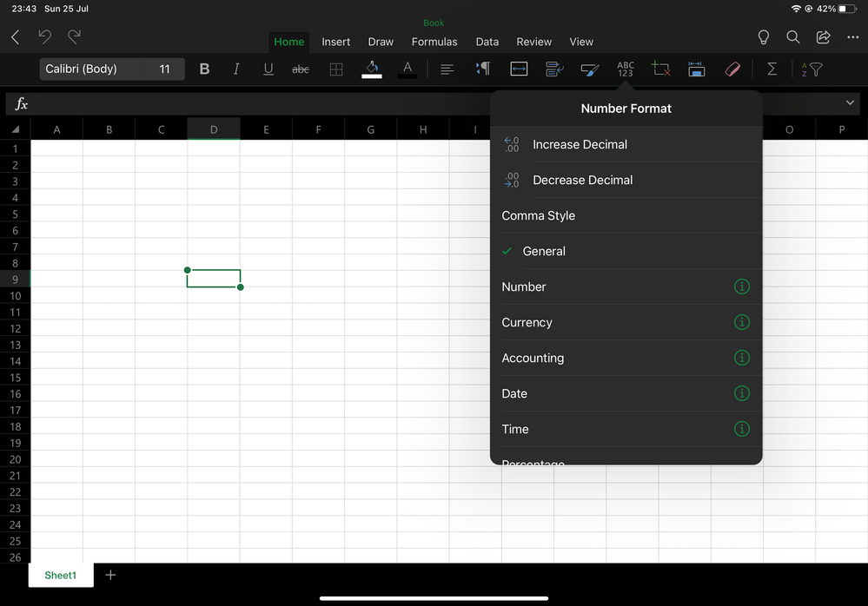Screen dimensions: 868x606
Task: Select Increase Decimal option
Action: coord(626,144)
